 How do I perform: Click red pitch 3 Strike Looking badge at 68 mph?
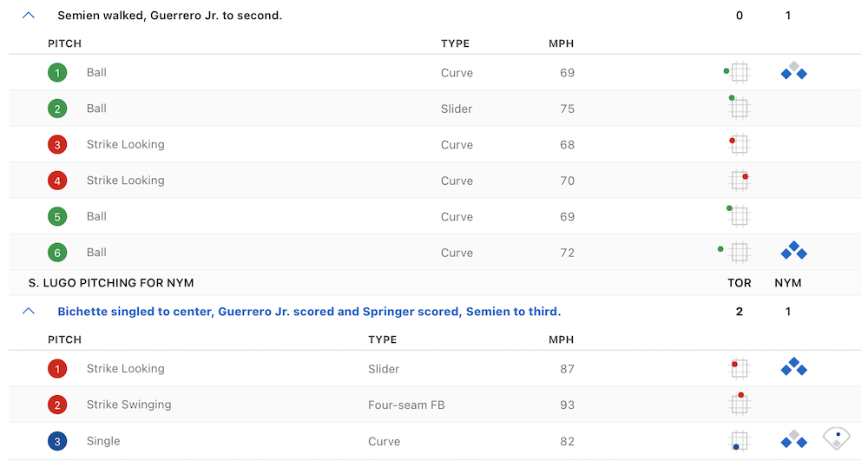[57, 145]
